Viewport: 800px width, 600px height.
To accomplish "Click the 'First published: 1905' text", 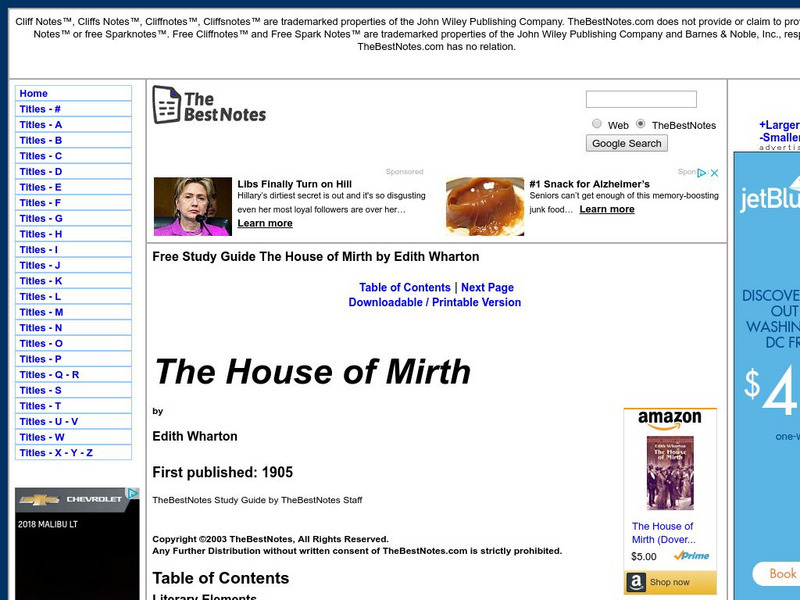I will tap(222, 472).
